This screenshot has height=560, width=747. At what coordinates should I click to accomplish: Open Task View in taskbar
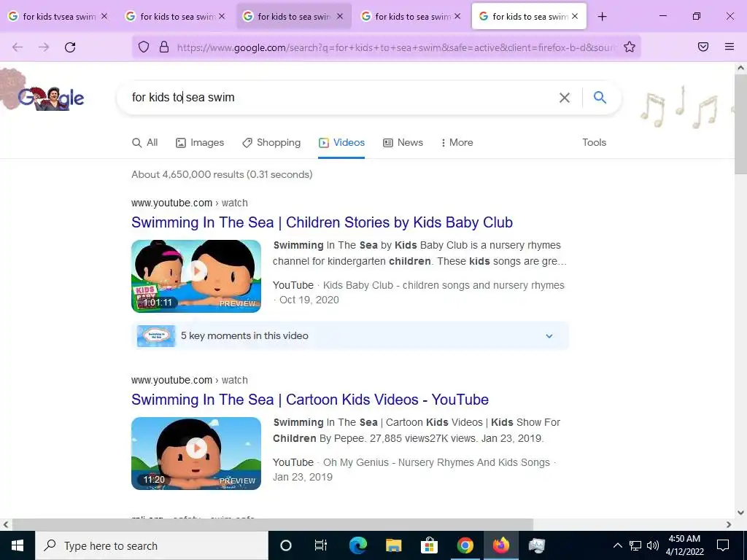321,545
